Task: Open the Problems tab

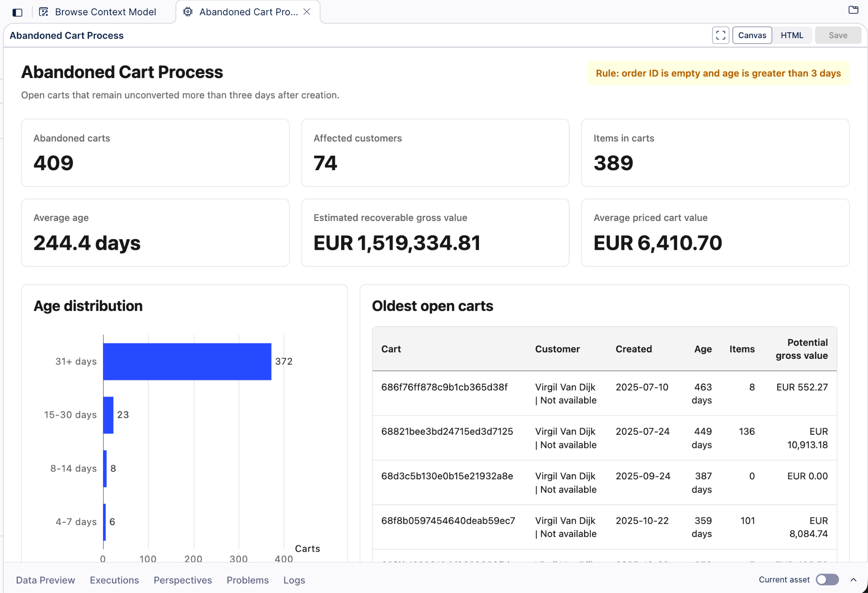Action: point(248,580)
